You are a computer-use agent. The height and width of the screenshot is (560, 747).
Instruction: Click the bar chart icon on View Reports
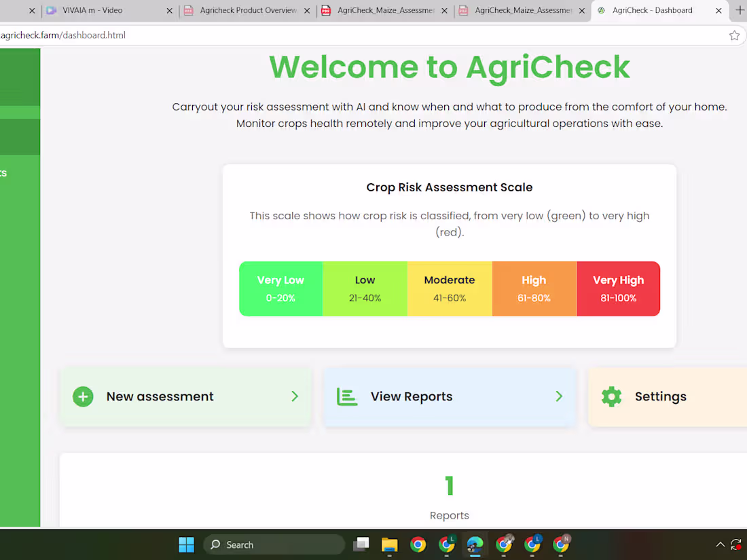[x=347, y=396]
